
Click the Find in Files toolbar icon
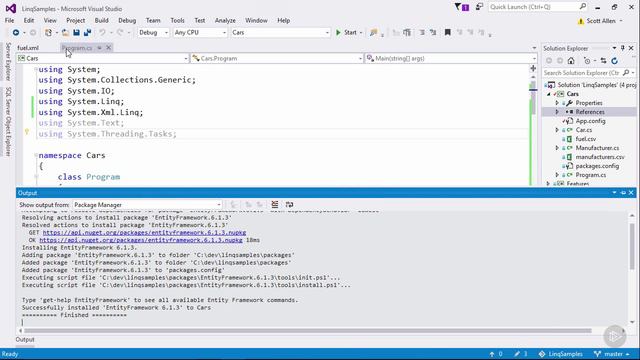[x=373, y=32]
